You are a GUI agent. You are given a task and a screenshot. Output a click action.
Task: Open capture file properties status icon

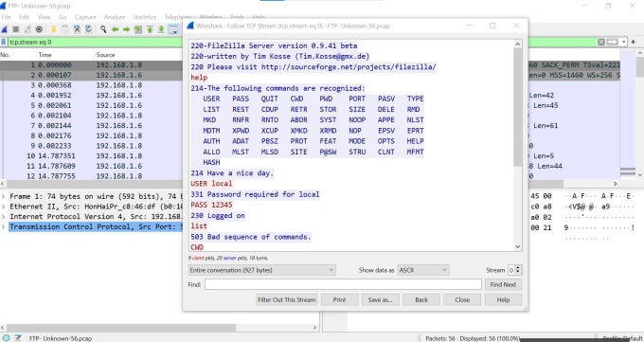click(x=18, y=338)
